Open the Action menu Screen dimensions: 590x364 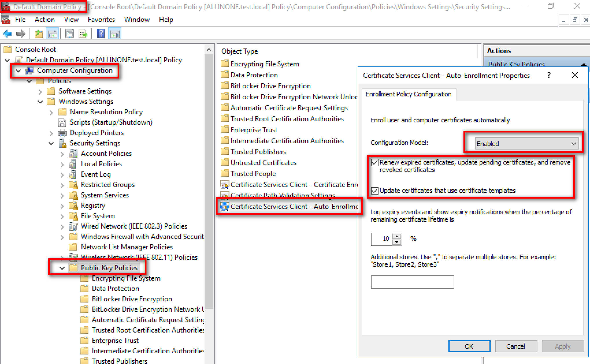click(x=44, y=20)
